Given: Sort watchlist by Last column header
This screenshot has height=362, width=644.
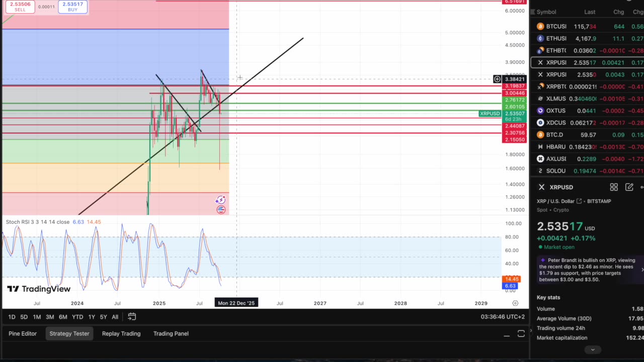Looking at the screenshot, I should [590, 12].
